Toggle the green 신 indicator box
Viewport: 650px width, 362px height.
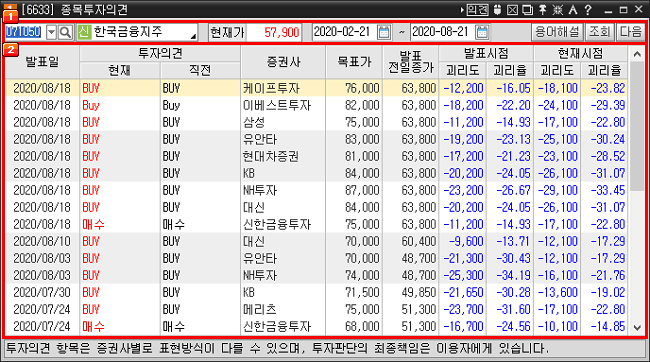tap(84, 32)
